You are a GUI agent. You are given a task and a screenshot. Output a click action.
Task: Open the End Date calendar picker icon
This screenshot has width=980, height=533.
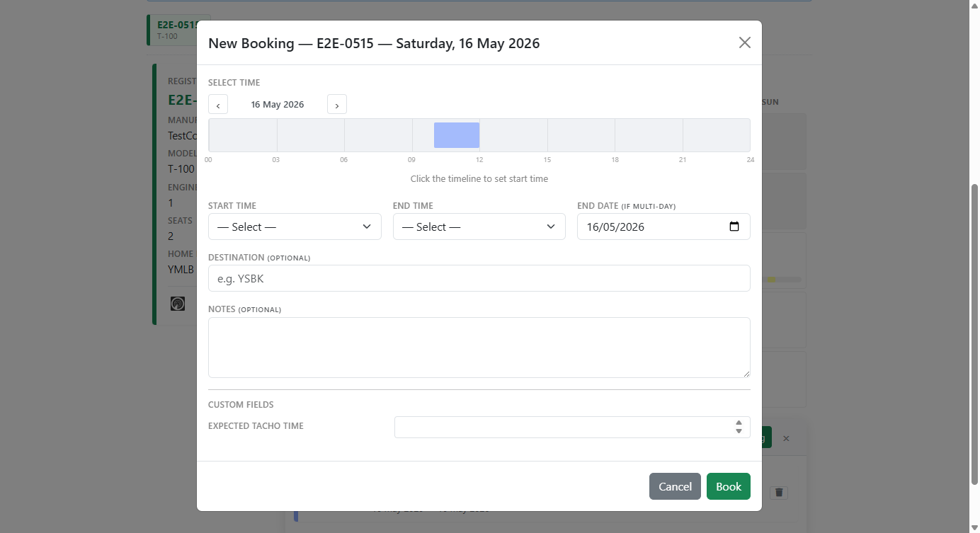(x=734, y=227)
